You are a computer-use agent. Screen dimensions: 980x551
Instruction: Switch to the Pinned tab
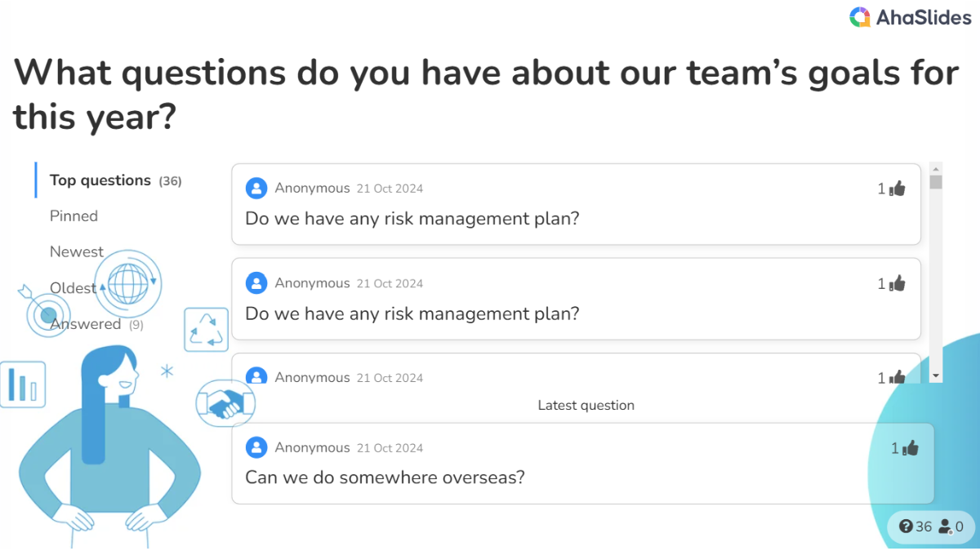73,216
